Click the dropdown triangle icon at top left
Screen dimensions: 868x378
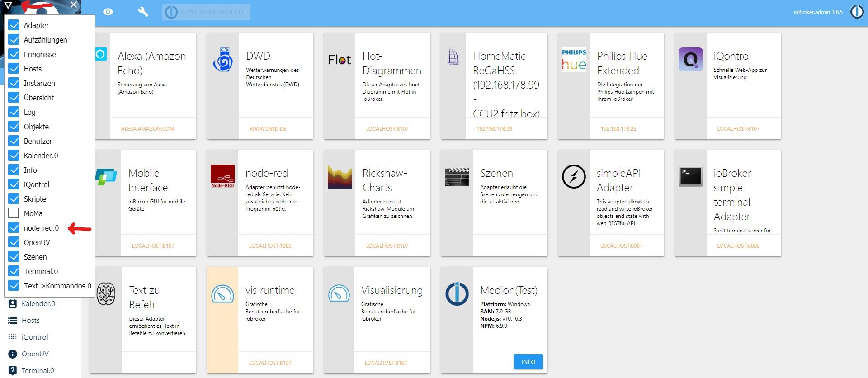(x=8, y=5)
